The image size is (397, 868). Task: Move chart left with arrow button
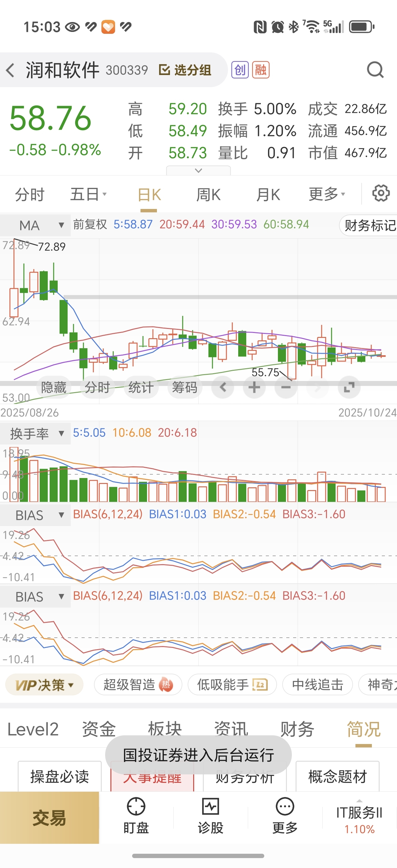click(x=223, y=387)
